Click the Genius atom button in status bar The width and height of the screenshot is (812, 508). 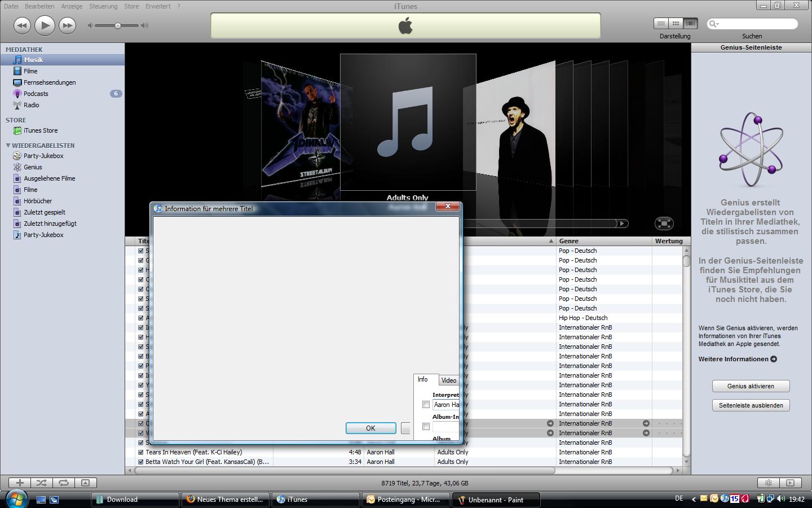(x=768, y=483)
